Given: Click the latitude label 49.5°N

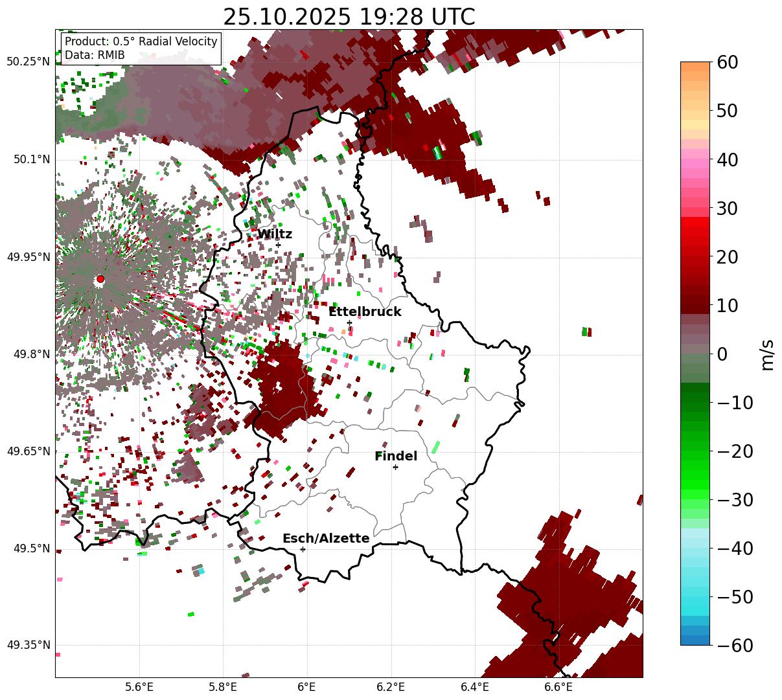Looking at the screenshot, I should [x=31, y=548].
